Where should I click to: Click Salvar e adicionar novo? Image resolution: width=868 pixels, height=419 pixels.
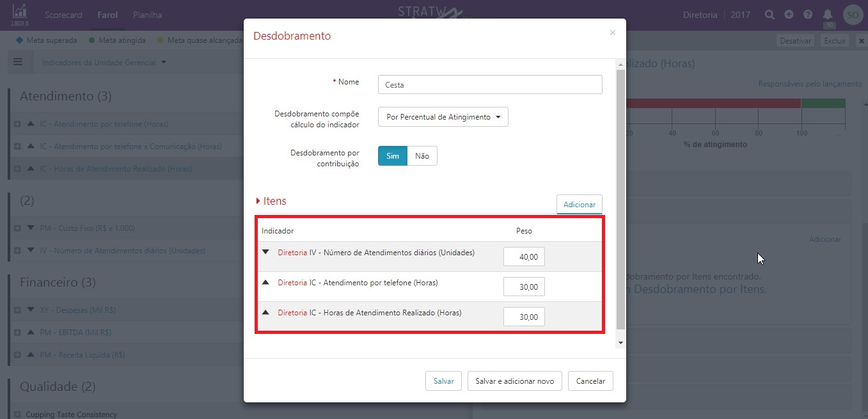(515, 381)
